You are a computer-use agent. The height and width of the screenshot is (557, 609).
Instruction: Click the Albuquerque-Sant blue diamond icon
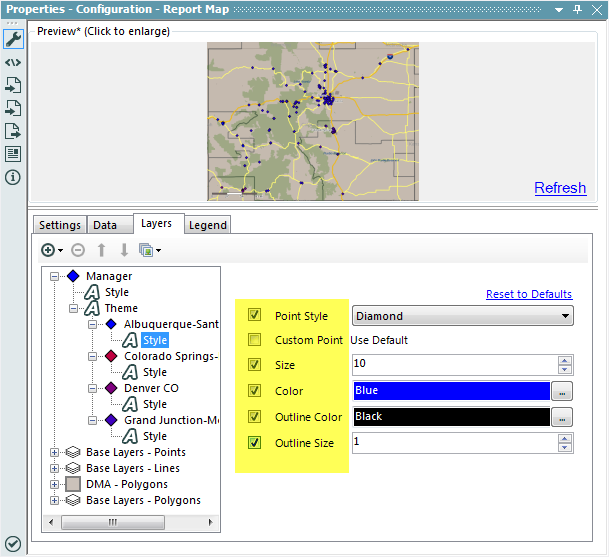[111, 324]
